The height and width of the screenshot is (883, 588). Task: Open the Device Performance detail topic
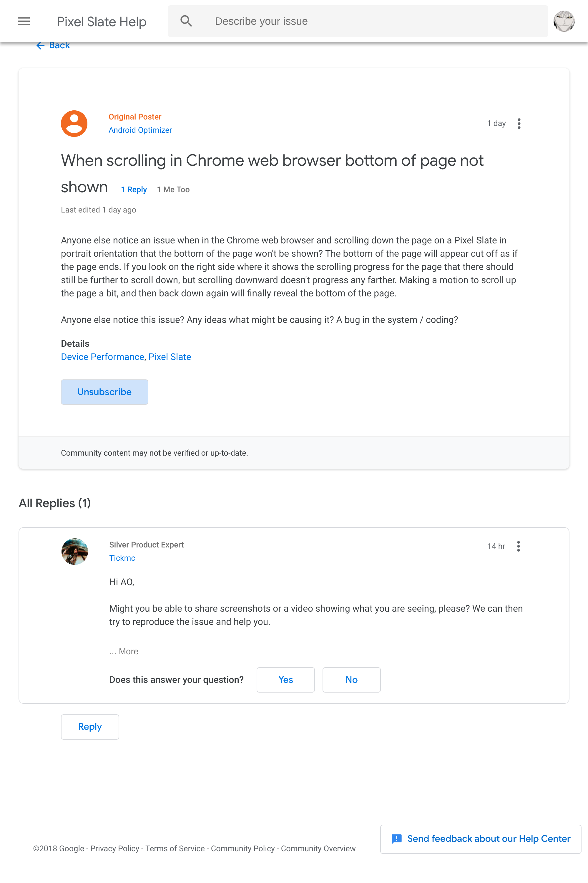[x=102, y=356]
